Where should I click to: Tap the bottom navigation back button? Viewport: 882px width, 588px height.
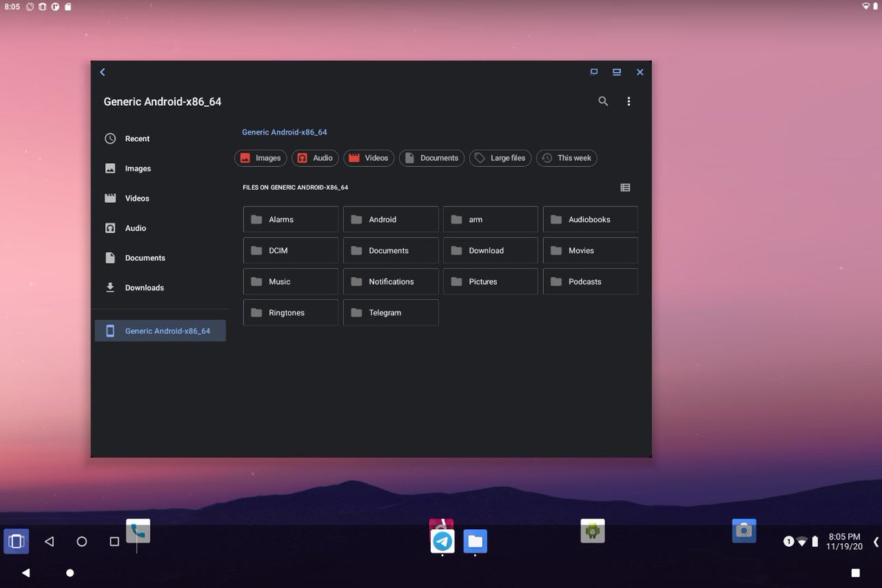pyautogui.click(x=26, y=573)
